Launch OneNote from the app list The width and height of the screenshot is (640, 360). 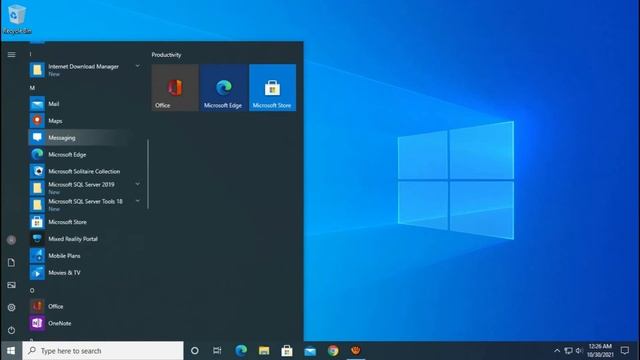(86, 323)
